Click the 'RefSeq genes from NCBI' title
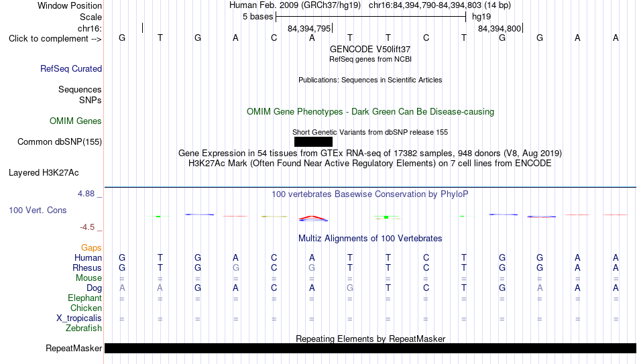Image resolution: width=637 pixels, height=364 pixels. pyautogui.click(x=370, y=59)
